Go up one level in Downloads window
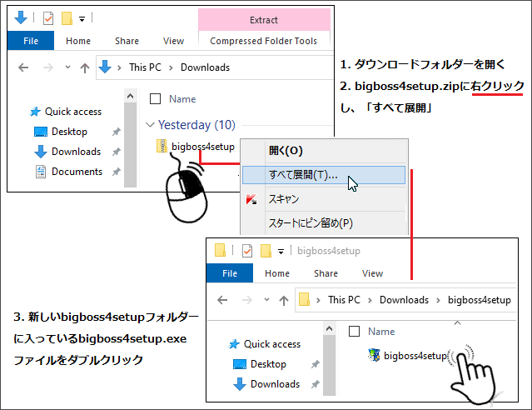This screenshot has width=532, height=410. [85, 68]
